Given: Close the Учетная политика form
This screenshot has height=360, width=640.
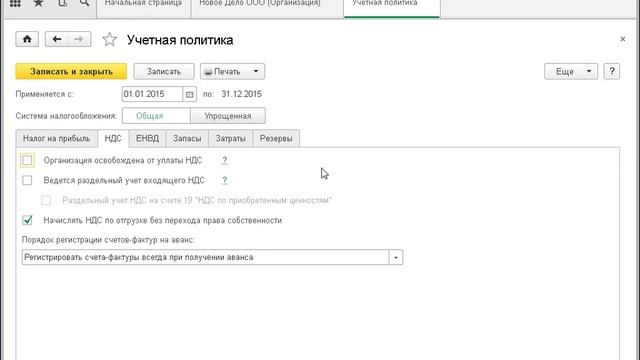Looking at the screenshot, I should [622, 39].
